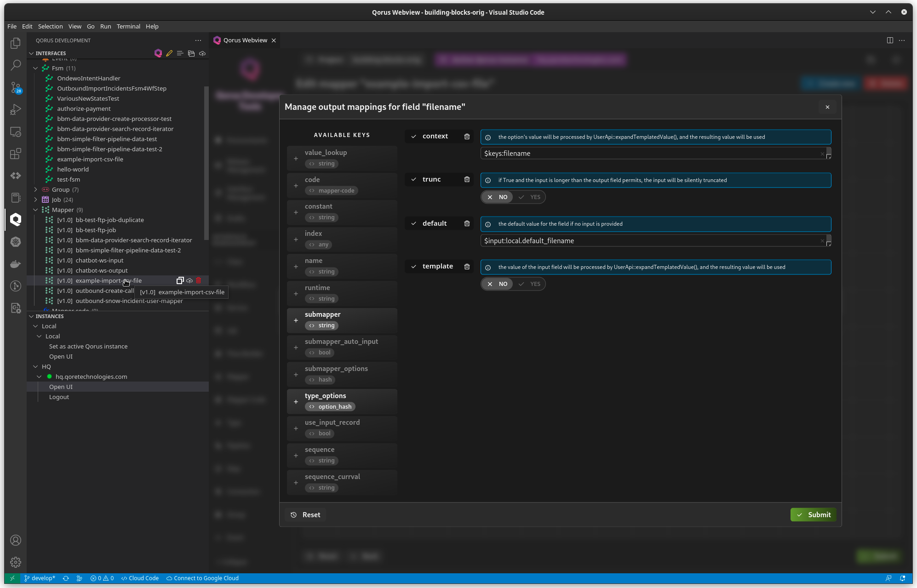Image resolution: width=917 pixels, height=588 pixels.
Task: Collapse the top-level Local node
Action: (x=35, y=326)
